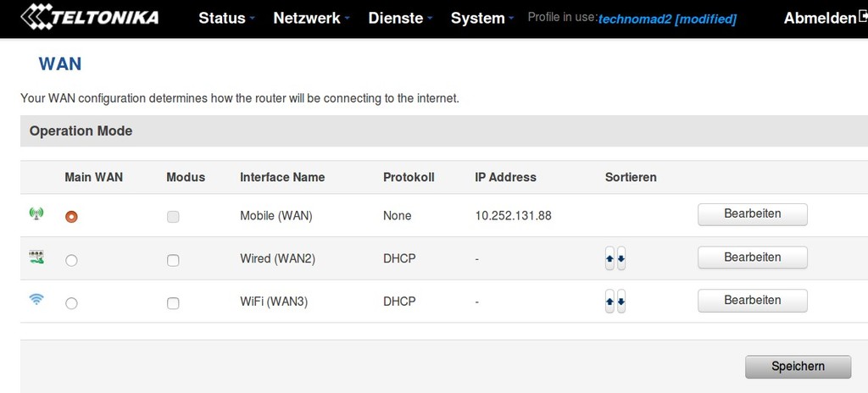Open the Dienste dropdown menu

click(400, 18)
